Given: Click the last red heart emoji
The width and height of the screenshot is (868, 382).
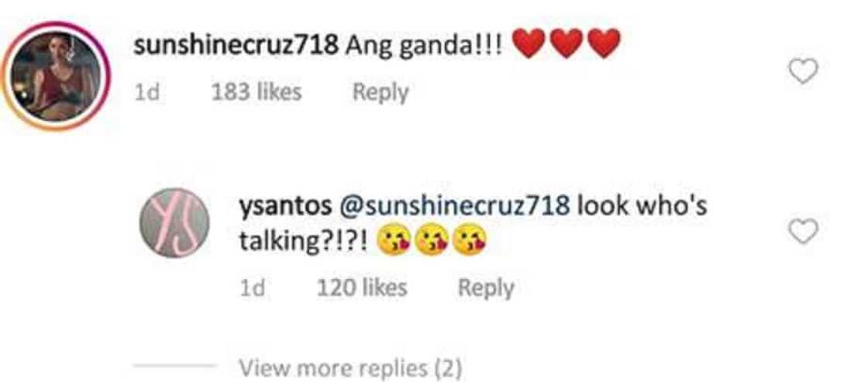Looking at the screenshot, I should [x=604, y=44].
